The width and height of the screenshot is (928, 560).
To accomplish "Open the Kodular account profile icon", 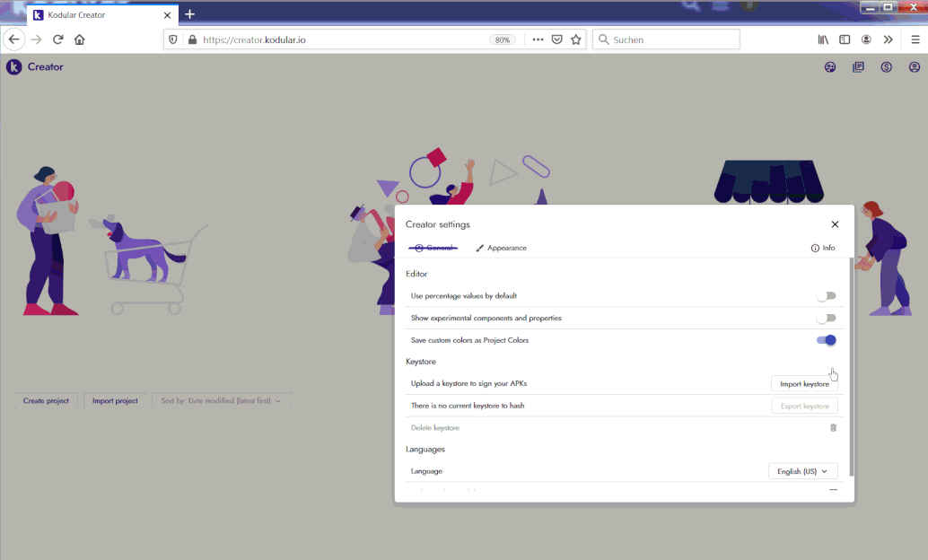I will click(914, 67).
